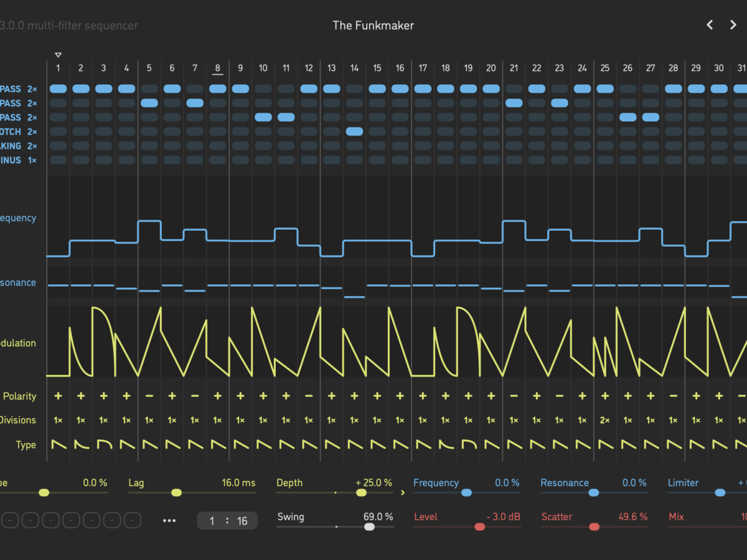Open The Funkmaker preset name menu
The image size is (747, 560).
pos(373,26)
